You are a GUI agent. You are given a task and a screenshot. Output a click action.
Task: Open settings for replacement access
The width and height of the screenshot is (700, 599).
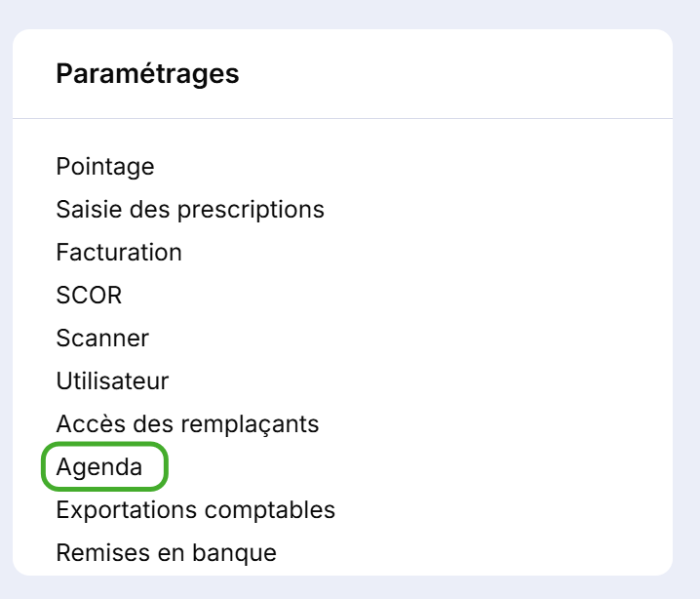click(187, 424)
